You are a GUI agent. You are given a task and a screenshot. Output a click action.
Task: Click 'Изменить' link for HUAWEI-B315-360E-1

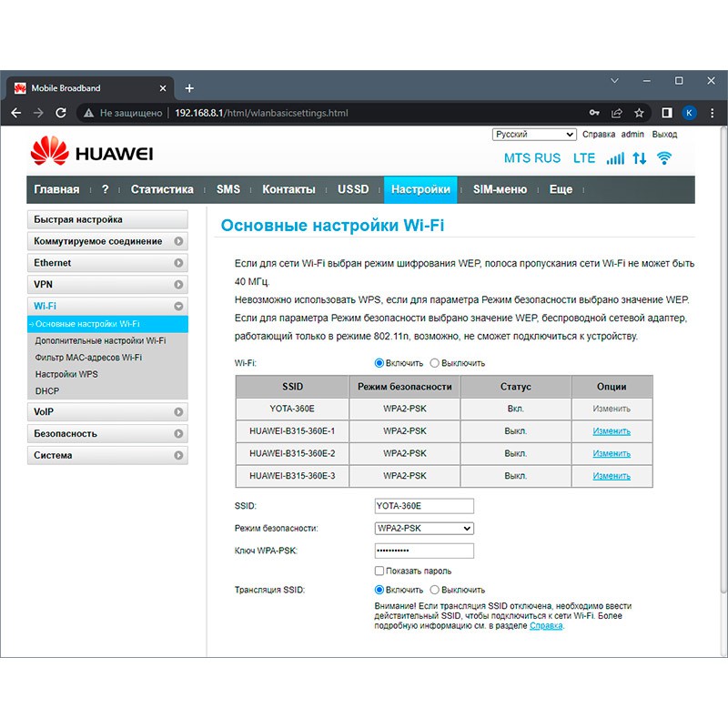tap(612, 431)
